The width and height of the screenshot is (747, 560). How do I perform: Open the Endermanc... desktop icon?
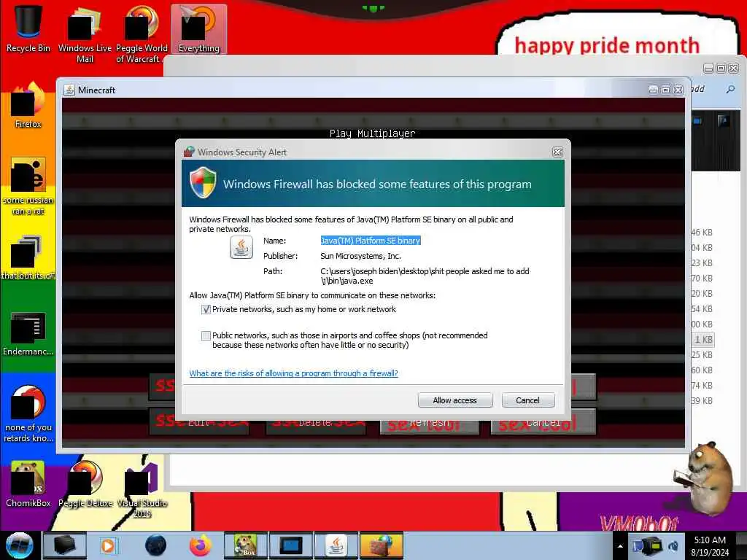(28, 334)
